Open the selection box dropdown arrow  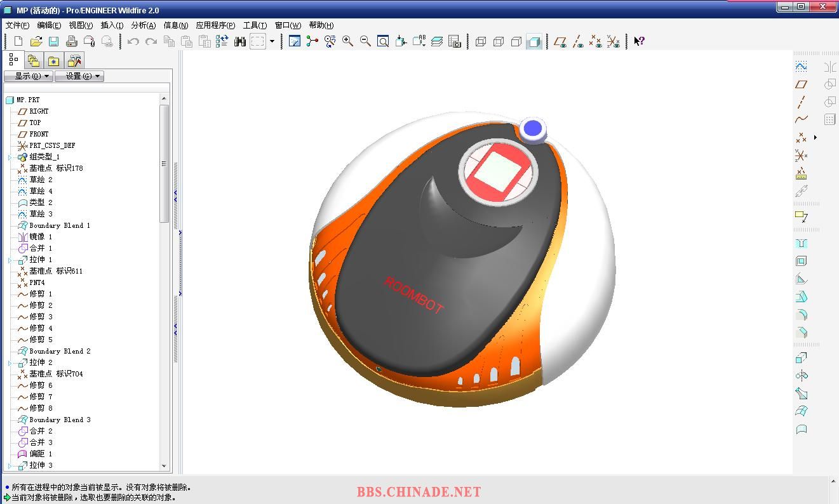pyautogui.click(x=272, y=41)
